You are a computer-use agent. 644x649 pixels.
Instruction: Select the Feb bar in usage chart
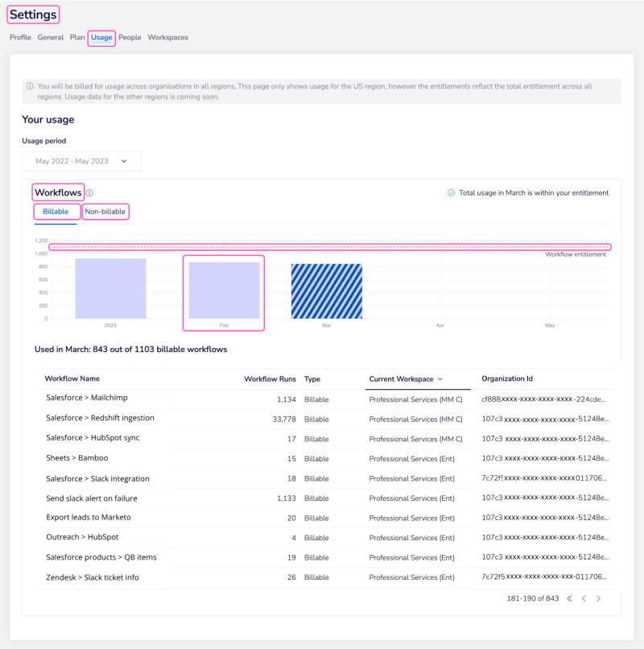coord(224,291)
